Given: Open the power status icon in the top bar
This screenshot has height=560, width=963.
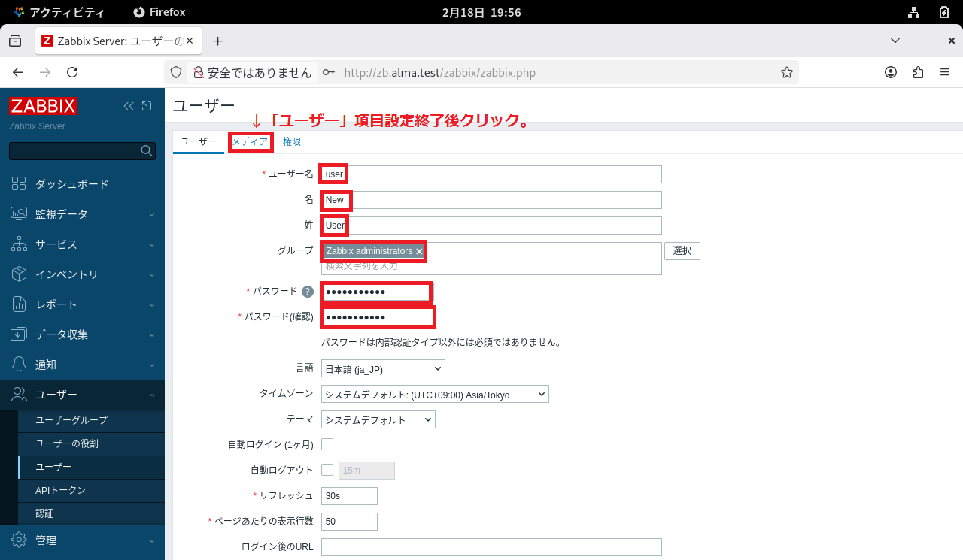Looking at the screenshot, I should coord(945,12).
